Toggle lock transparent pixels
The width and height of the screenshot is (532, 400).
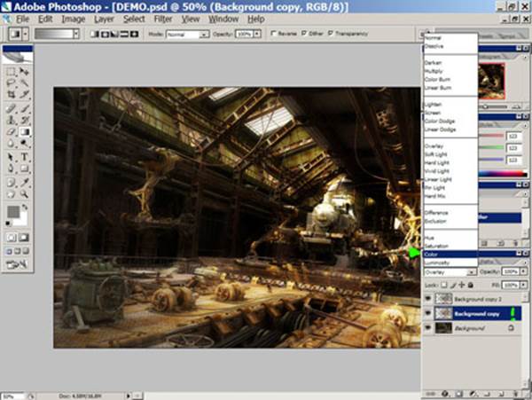coord(444,286)
